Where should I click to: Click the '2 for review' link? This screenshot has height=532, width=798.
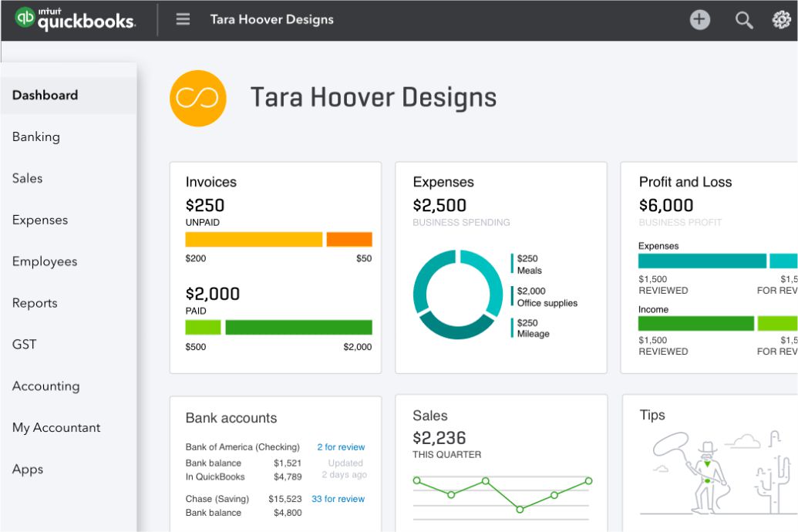pyautogui.click(x=341, y=447)
